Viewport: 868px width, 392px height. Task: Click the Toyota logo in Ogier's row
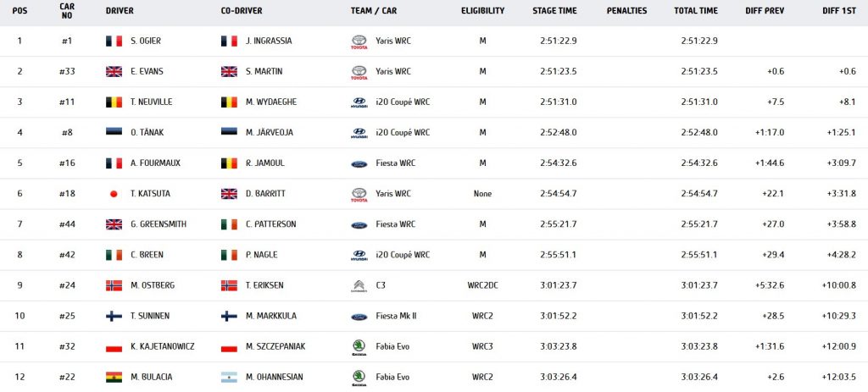point(359,42)
